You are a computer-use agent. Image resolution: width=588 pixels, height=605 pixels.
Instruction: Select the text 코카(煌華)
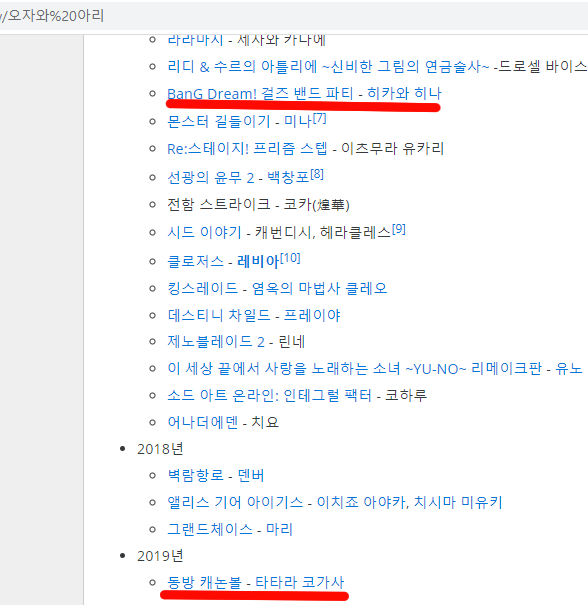click(316, 204)
